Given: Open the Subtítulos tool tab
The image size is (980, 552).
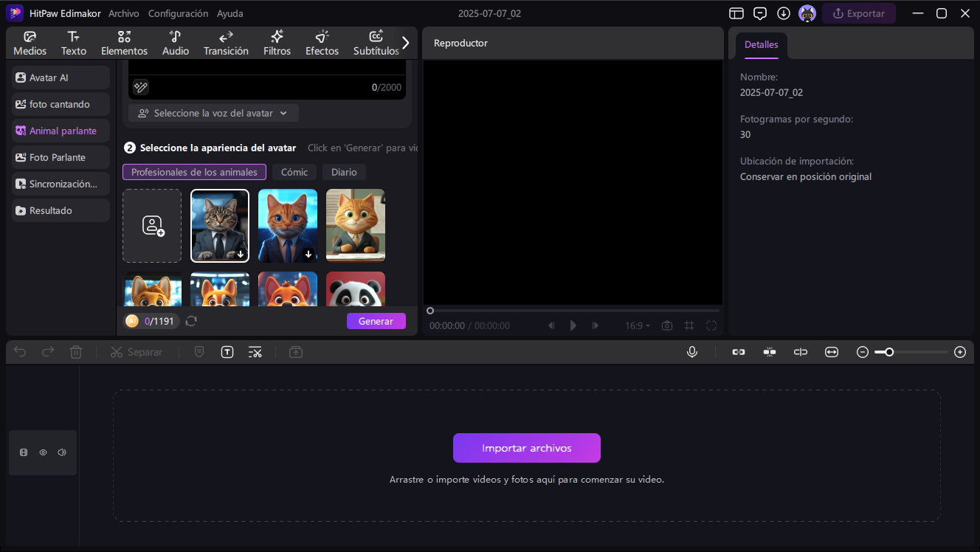Looking at the screenshot, I should (376, 44).
